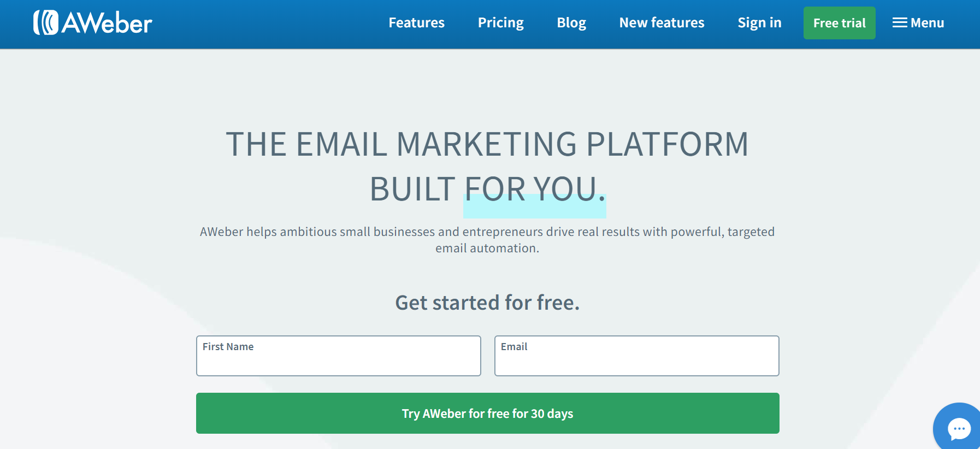
Task: Focus the First Name input field
Action: (339, 356)
